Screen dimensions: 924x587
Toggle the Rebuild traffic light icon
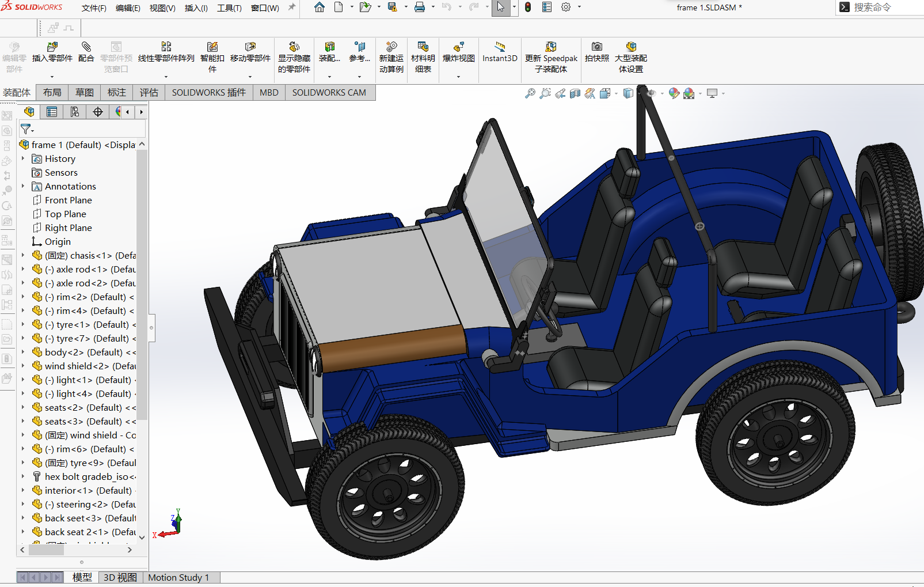[528, 7]
